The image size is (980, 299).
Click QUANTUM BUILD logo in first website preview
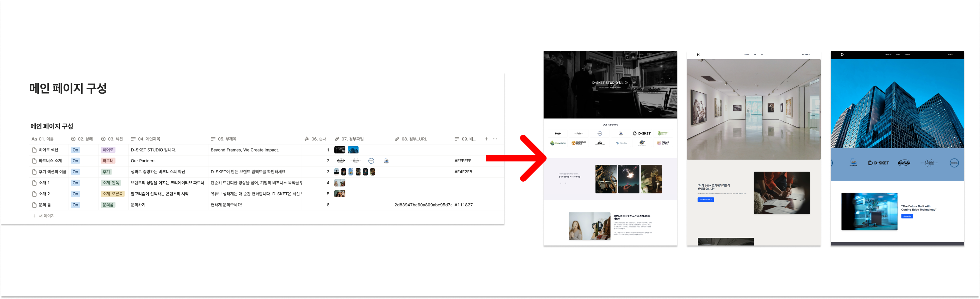(579, 143)
